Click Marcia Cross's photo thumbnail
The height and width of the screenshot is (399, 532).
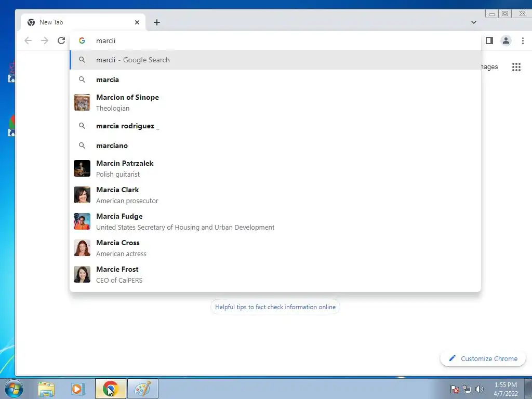pos(82,248)
